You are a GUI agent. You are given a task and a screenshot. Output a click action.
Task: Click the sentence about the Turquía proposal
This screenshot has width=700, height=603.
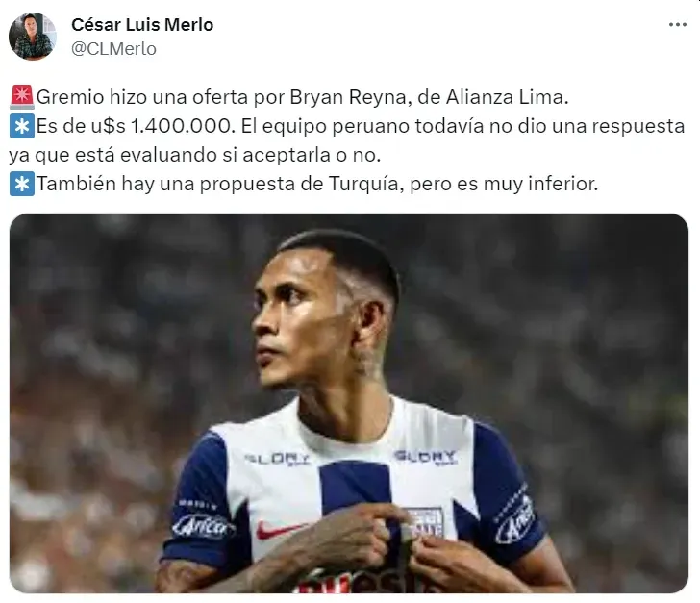click(316, 184)
